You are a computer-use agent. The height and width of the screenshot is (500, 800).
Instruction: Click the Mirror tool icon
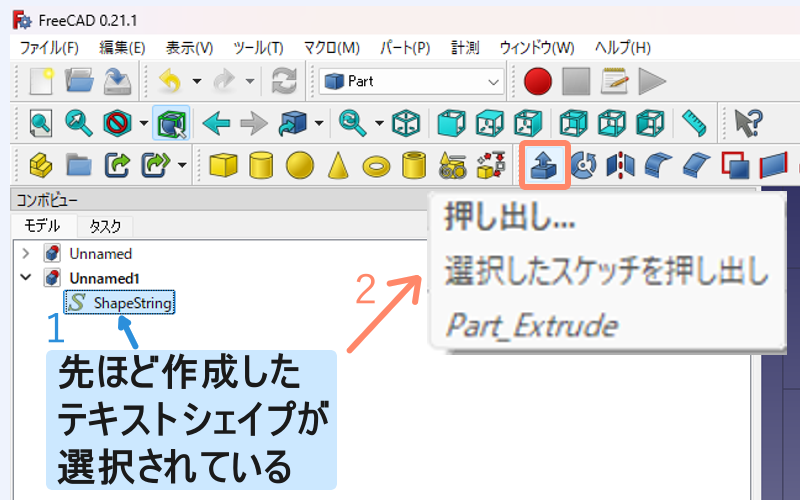click(620, 165)
